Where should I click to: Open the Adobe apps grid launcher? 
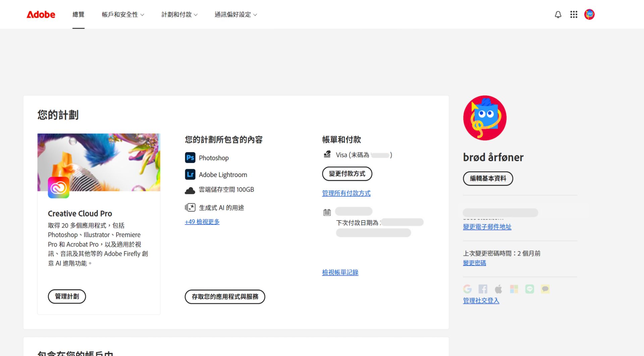coord(574,14)
